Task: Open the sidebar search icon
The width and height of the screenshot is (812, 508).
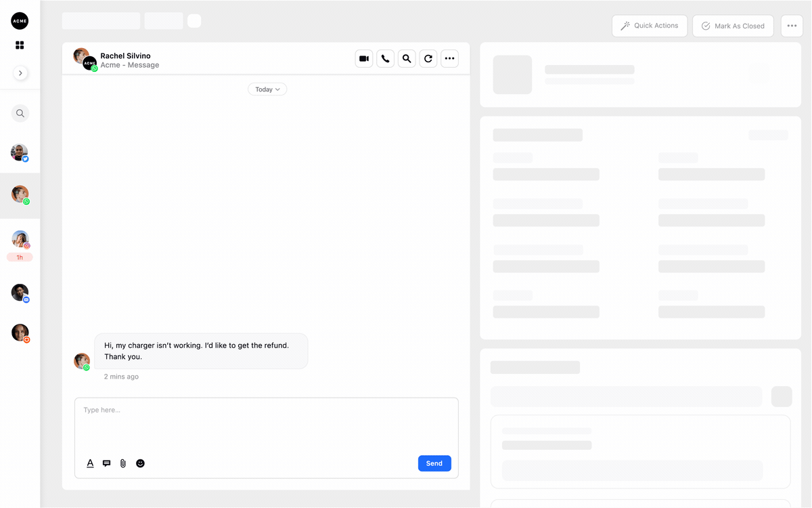Action: click(x=20, y=113)
